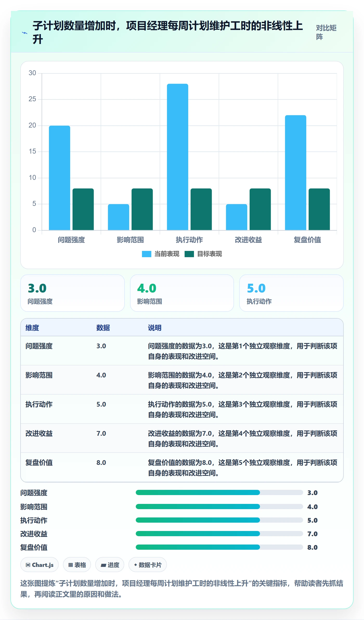
Task: Click the 30 label on the chart y-axis
Action: coord(32,73)
